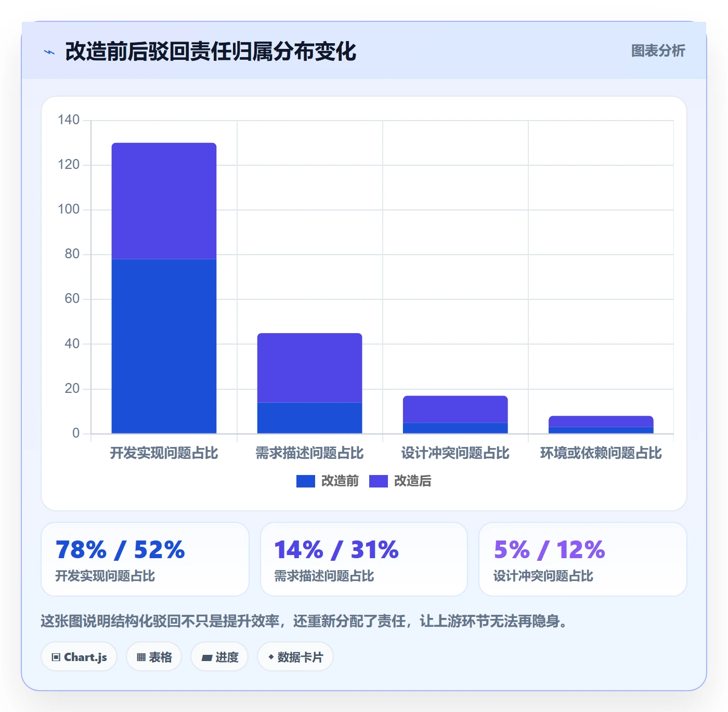Select the 数据卡片 tag chip
728x712 pixels.
[295, 657]
